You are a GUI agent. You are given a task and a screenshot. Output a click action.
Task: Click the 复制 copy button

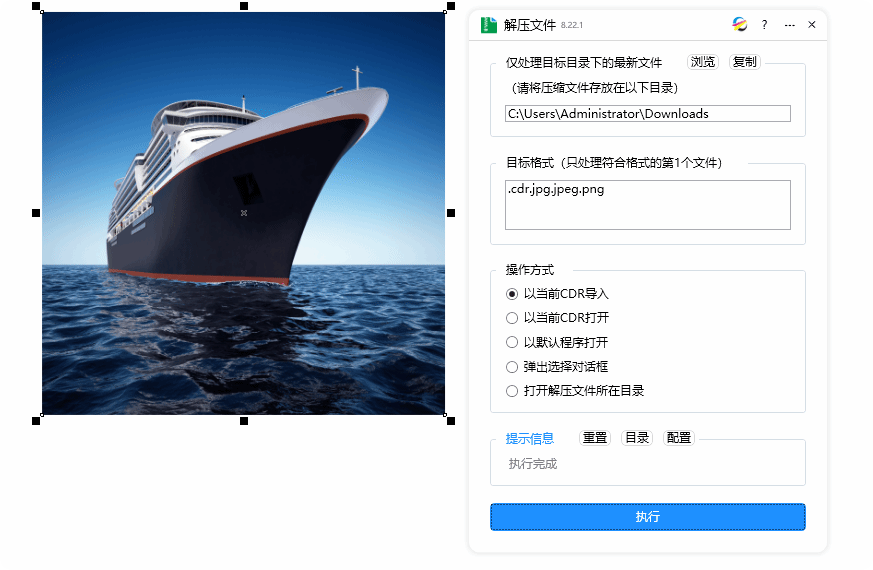744,62
